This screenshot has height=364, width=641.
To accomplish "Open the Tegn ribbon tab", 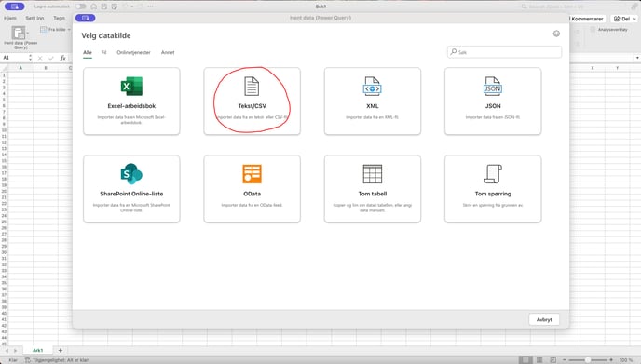I will (x=60, y=18).
